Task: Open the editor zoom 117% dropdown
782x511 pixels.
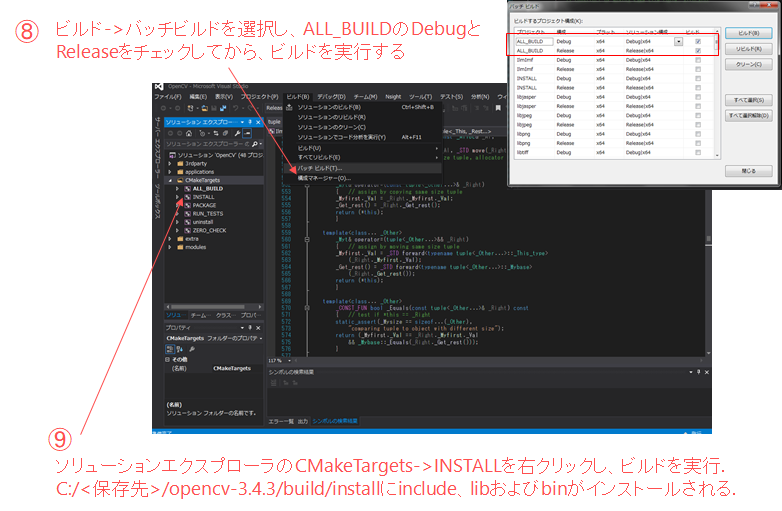Action: tap(289, 360)
